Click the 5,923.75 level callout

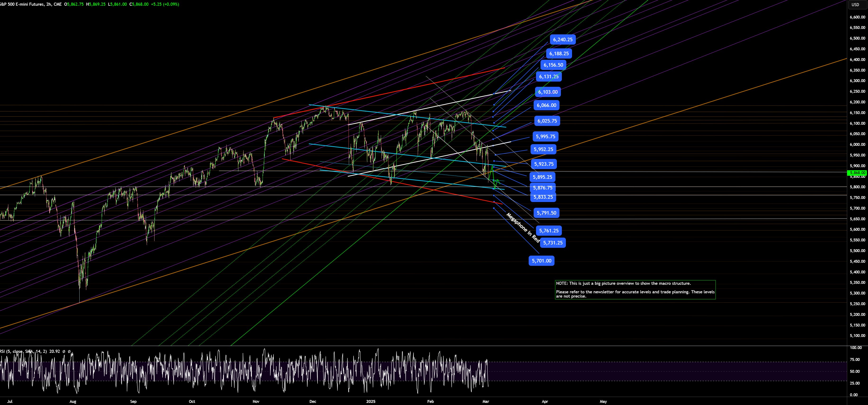(x=544, y=164)
